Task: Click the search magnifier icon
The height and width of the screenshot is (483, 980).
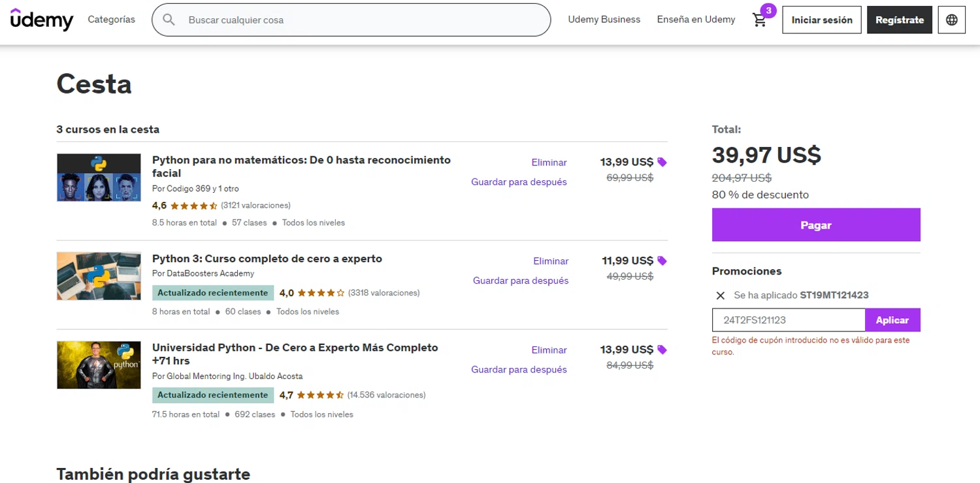Action: point(169,20)
